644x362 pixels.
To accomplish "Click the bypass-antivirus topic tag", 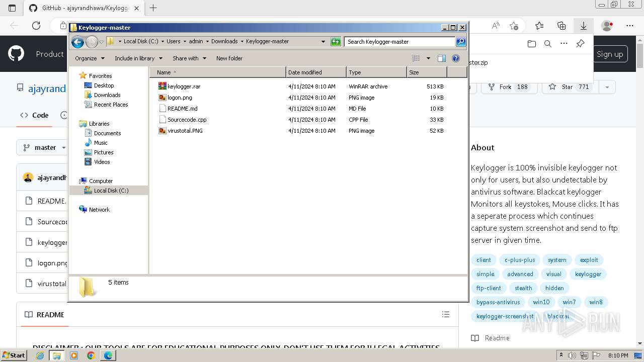I will point(498,302).
